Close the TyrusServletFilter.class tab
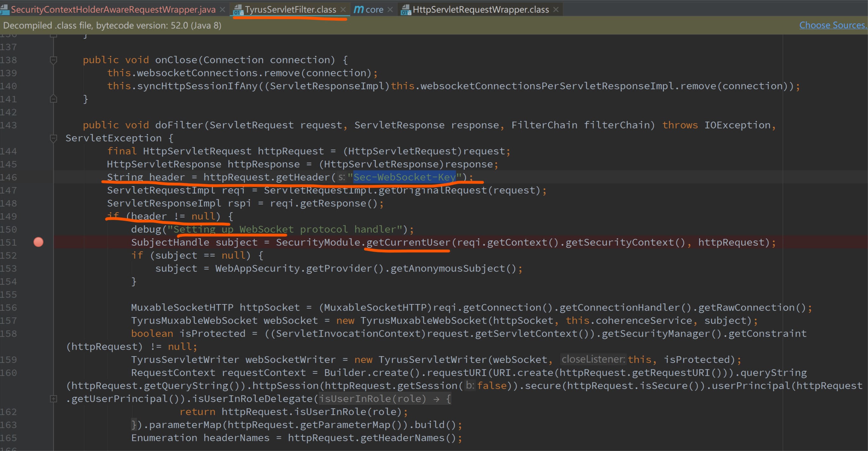 tap(343, 10)
